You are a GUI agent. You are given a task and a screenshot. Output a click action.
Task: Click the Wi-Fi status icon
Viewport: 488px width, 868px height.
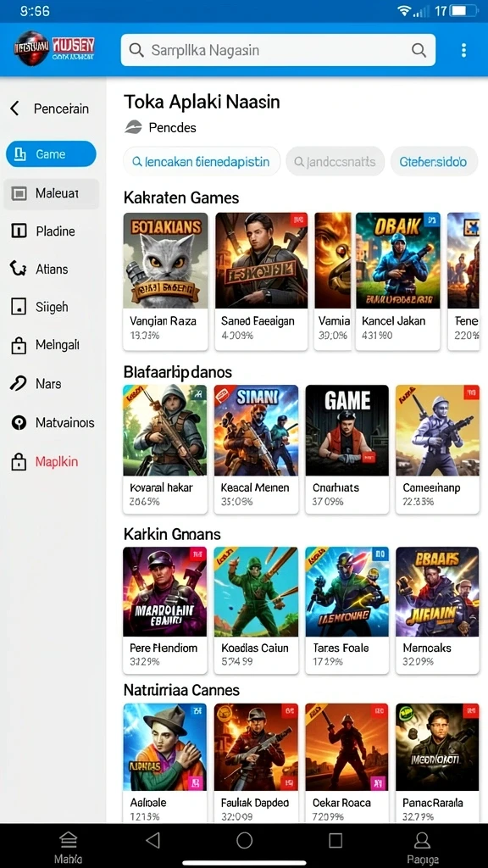(x=404, y=10)
